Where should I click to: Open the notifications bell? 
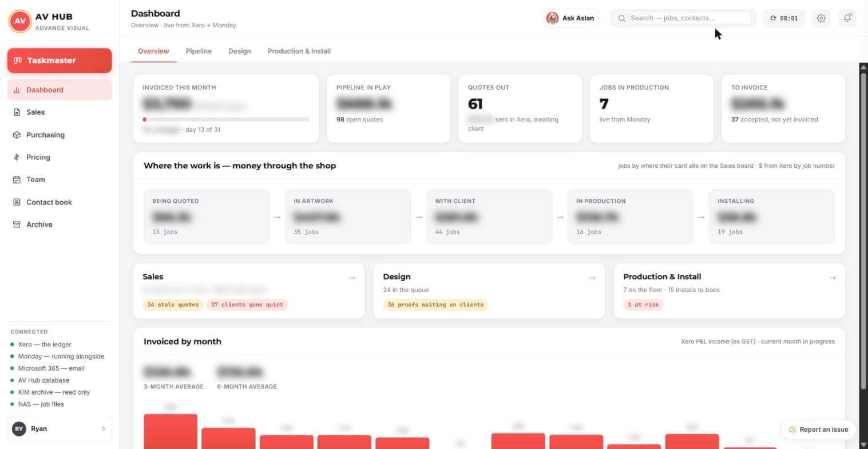pos(847,18)
